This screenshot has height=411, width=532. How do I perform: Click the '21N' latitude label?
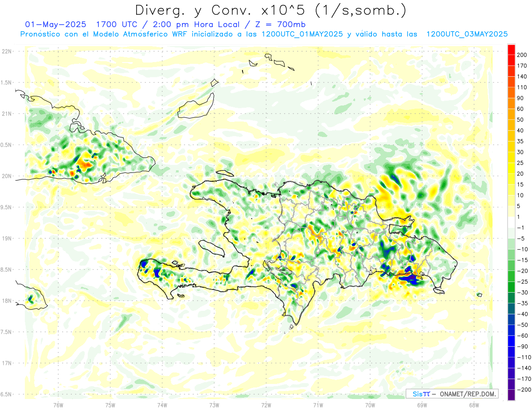click(6, 114)
